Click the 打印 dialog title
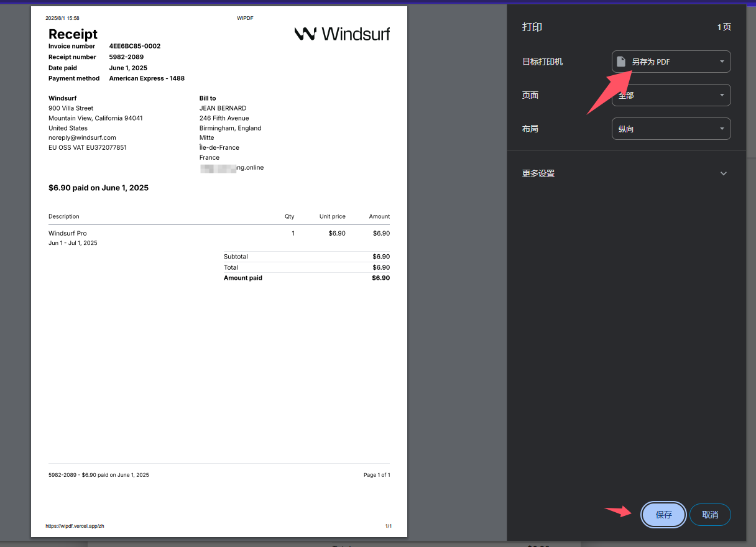 (532, 27)
